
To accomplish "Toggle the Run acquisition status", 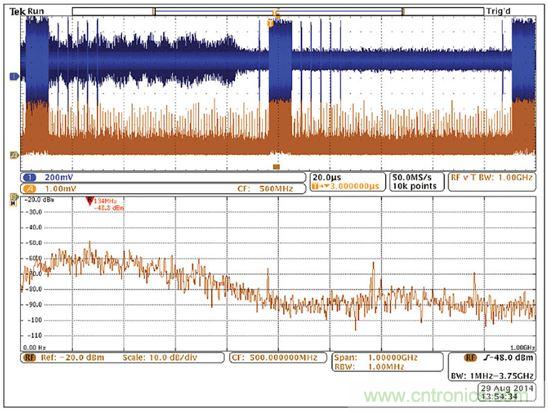I will (36, 11).
